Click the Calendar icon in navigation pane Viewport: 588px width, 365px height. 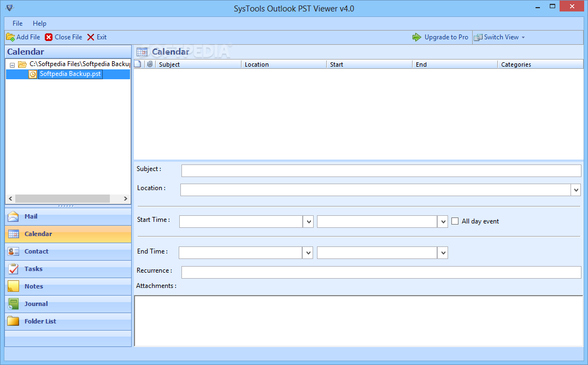click(14, 234)
